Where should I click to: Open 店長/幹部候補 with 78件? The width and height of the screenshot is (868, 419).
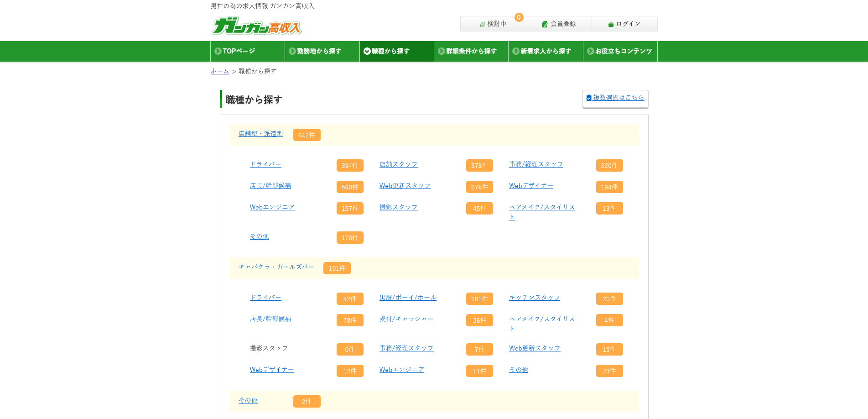pyautogui.click(x=270, y=319)
